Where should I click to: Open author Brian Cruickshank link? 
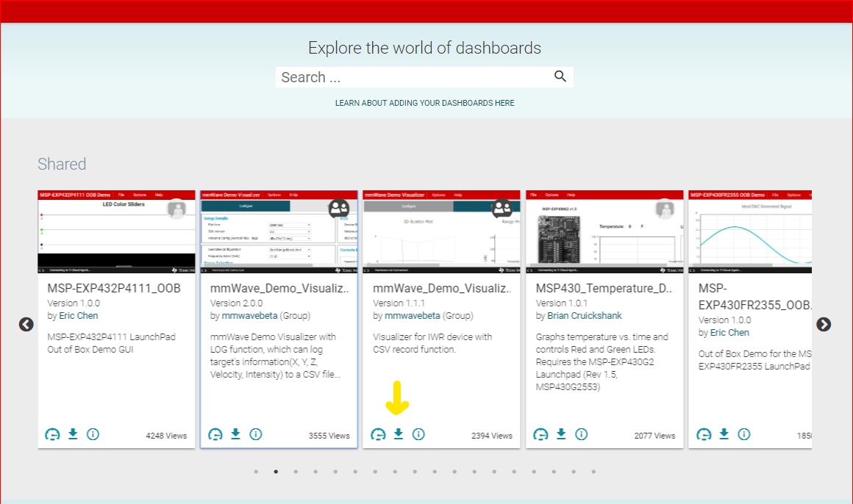point(585,316)
